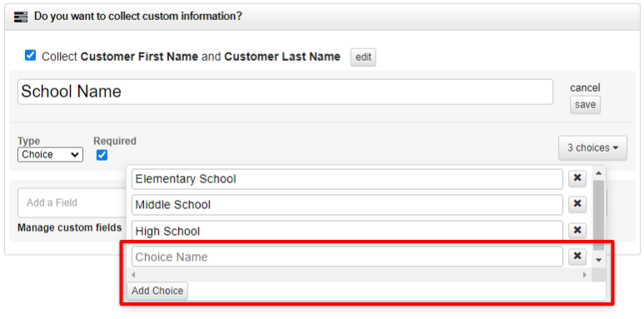Click the School Name field title input
This screenshot has height=319, width=644.
(x=285, y=92)
